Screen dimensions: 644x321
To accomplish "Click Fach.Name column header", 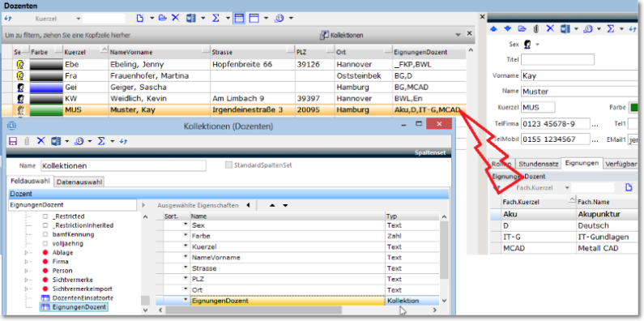I will click(x=608, y=202).
